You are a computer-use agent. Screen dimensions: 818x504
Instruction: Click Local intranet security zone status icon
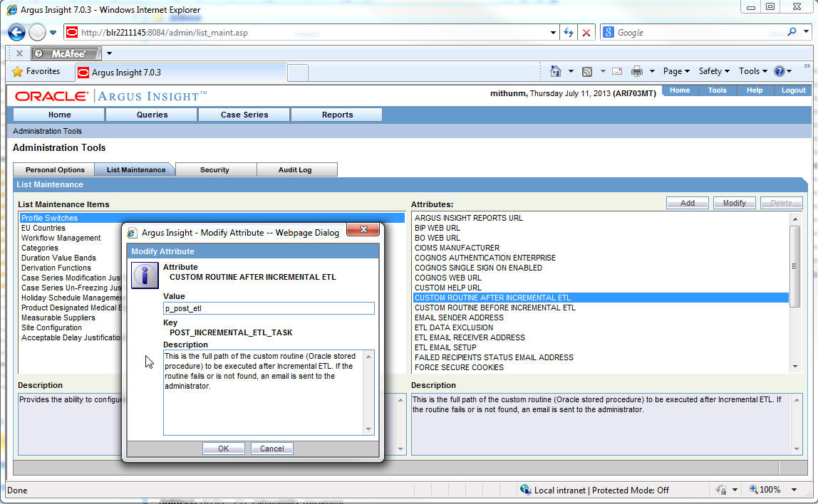[525, 489]
